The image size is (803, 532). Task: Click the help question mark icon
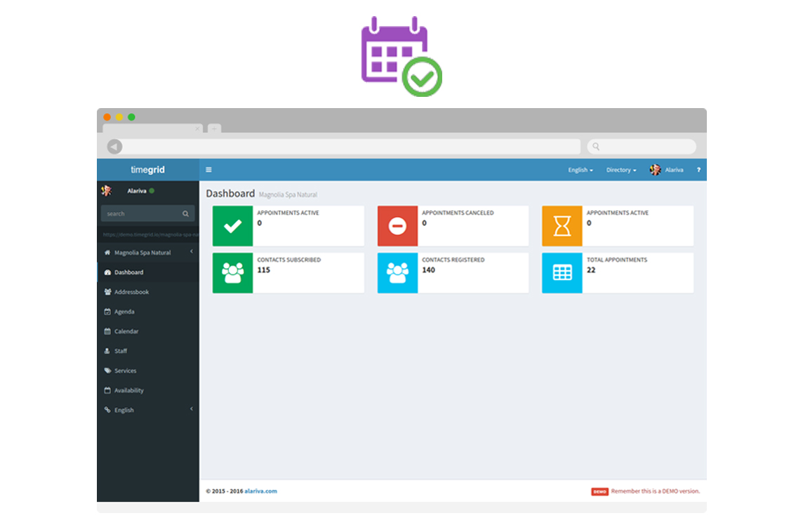point(698,170)
